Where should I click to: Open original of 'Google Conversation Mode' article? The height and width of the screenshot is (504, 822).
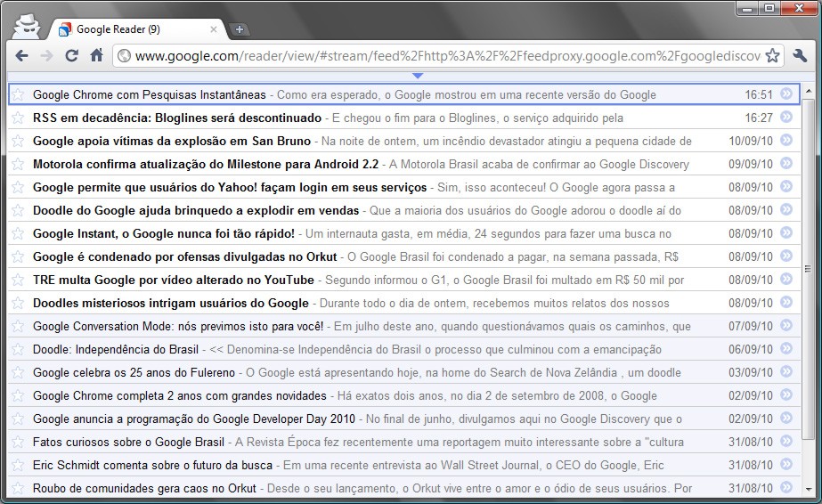click(x=785, y=325)
